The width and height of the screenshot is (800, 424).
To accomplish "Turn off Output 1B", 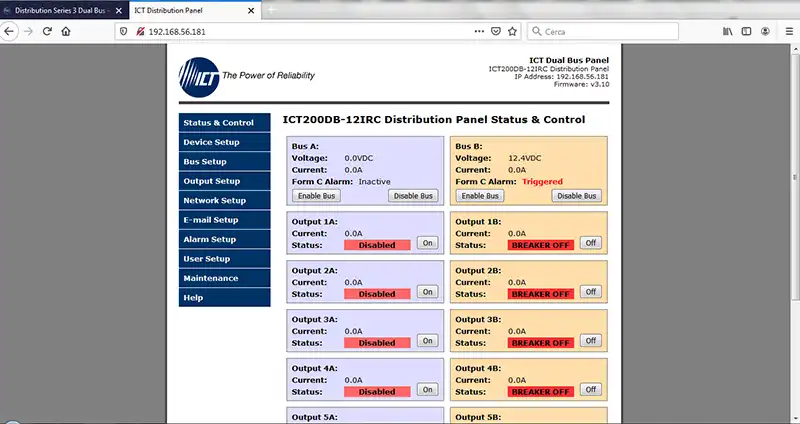I will 591,243.
